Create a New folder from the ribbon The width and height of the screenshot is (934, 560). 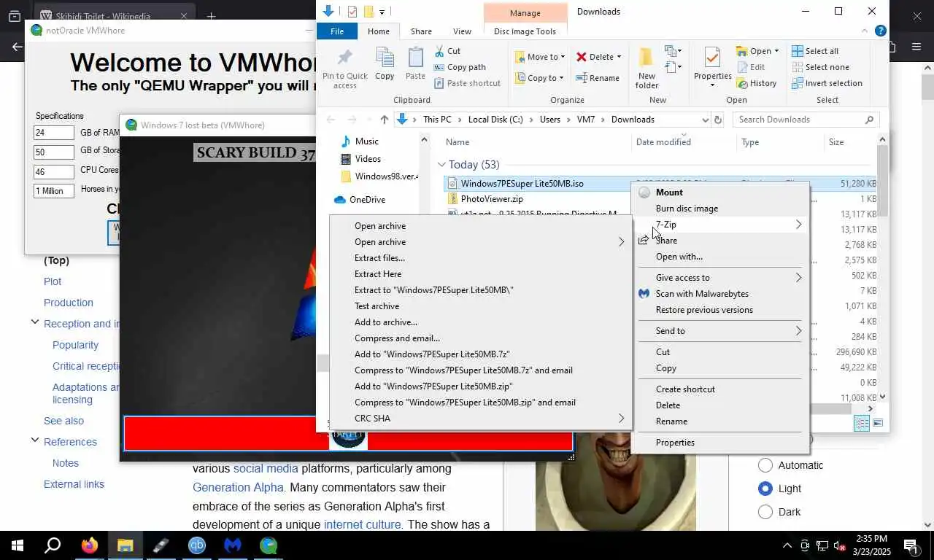(x=647, y=68)
